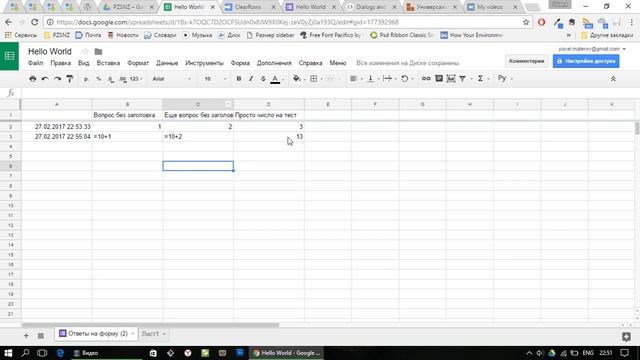Image resolution: width=640 pixels, height=360 pixels.
Task: Open the Данные menu
Action: click(167, 63)
